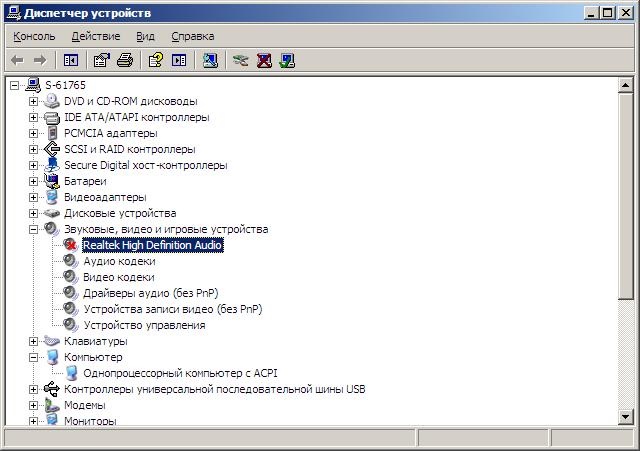Select Устройства записи видео (без PnP)
The image size is (640, 451).
[x=173, y=309]
